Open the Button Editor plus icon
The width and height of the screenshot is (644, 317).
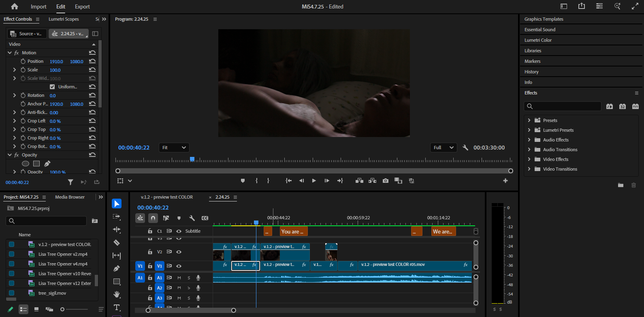(x=505, y=181)
